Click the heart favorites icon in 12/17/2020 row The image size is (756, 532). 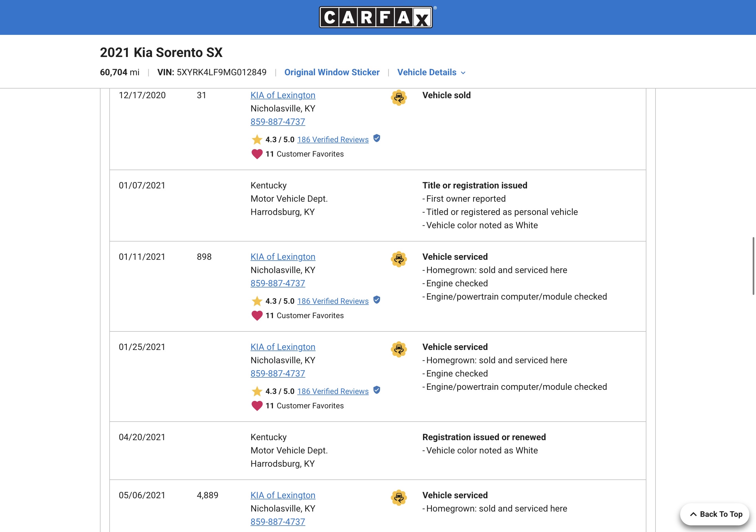(257, 154)
